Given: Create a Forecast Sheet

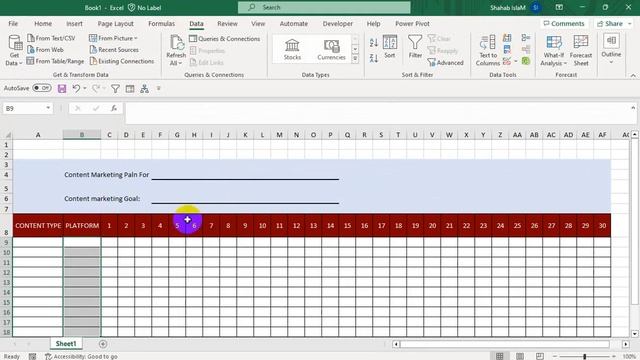Looking at the screenshot, I should click(x=581, y=50).
